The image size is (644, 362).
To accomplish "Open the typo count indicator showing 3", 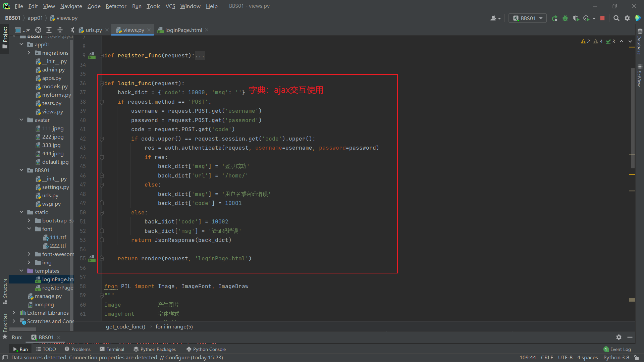I will coord(610,42).
